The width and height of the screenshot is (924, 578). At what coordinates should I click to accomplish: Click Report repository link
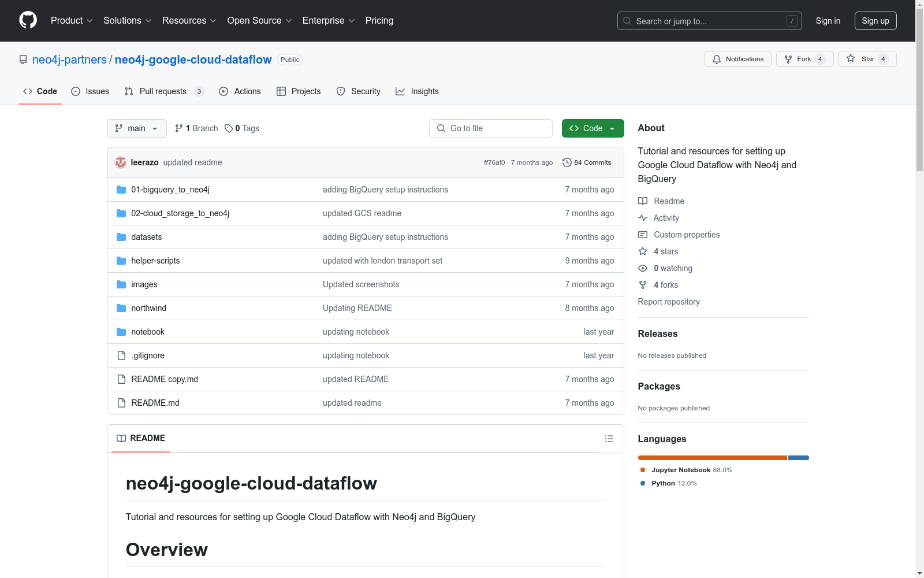[669, 302]
